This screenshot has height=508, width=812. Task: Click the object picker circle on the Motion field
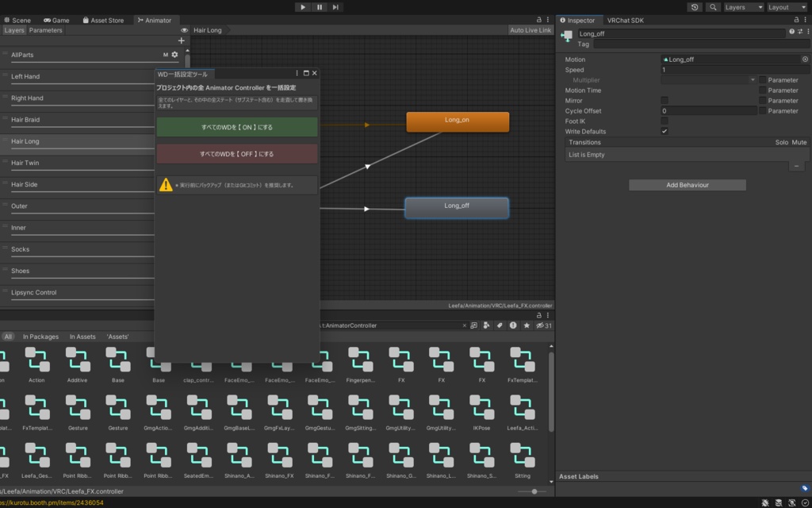(x=806, y=59)
